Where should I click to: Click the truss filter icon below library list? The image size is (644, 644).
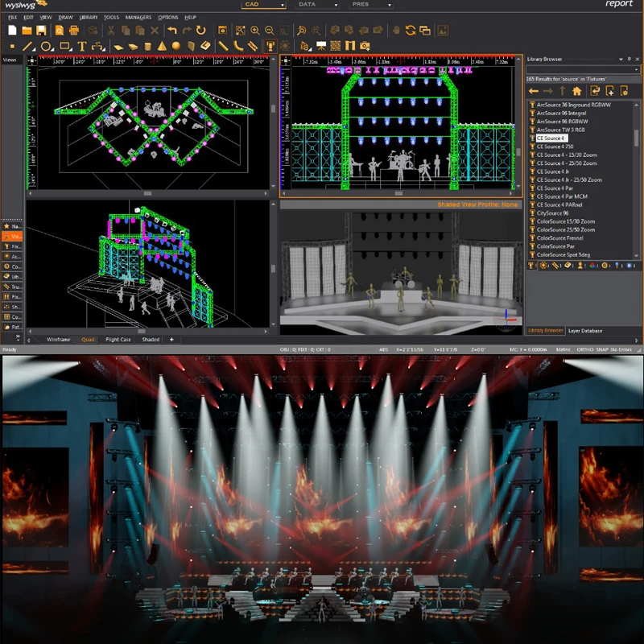(x=555, y=266)
